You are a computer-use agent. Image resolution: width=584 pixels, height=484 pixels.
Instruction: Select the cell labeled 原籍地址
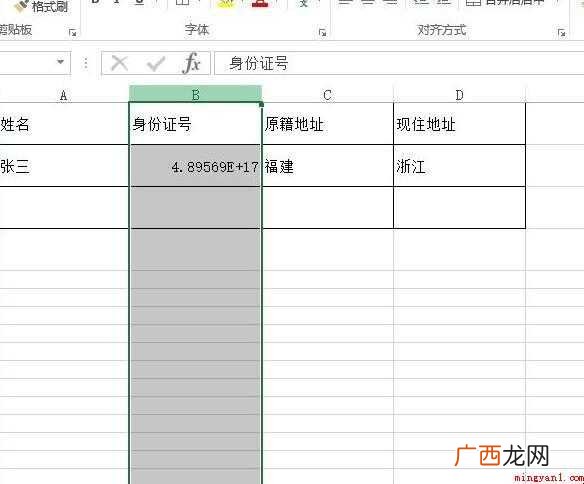point(328,124)
